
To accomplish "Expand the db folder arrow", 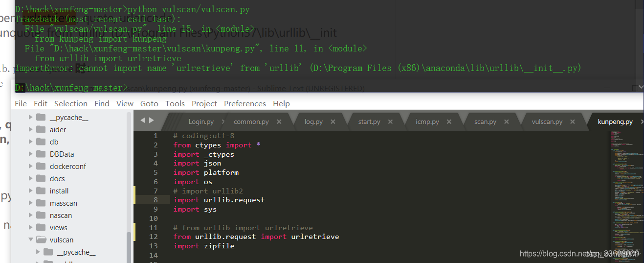I will pos(31,142).
